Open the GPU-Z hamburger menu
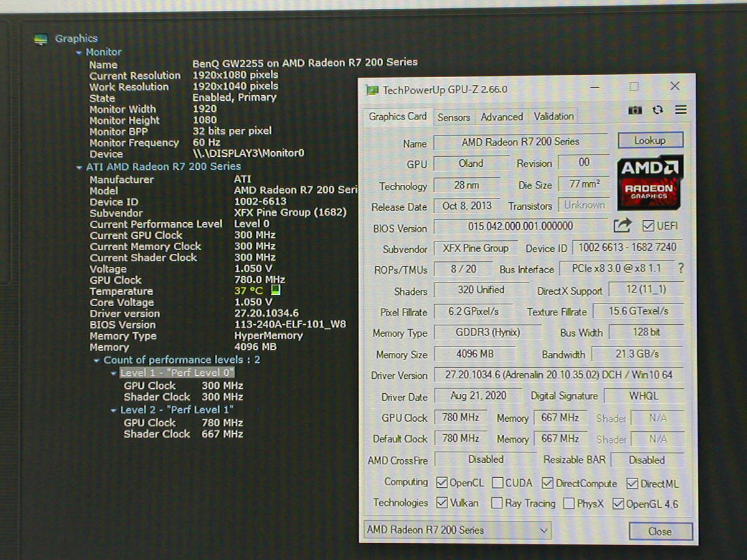747x560 pixels. [x=680, y=110]
